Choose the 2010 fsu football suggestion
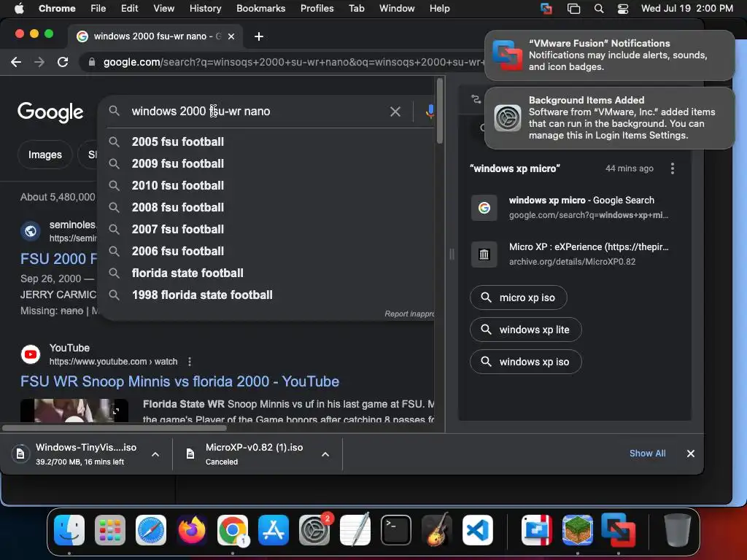 [267, 186]
